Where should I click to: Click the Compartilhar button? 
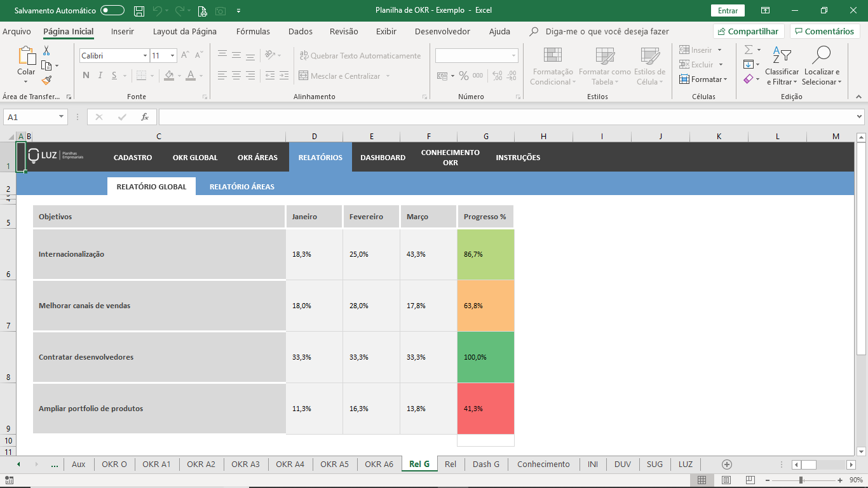point(749,31)
